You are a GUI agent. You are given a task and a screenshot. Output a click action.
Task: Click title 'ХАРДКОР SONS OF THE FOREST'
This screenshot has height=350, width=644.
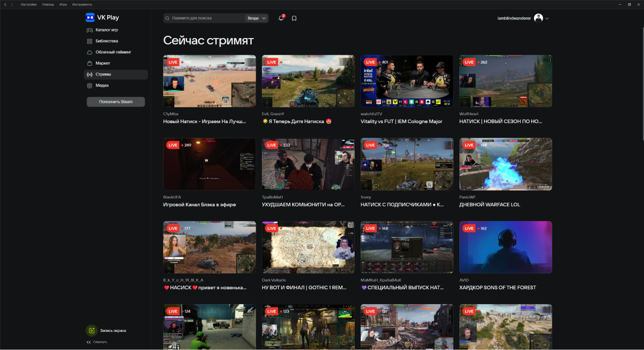click(498, 288)
